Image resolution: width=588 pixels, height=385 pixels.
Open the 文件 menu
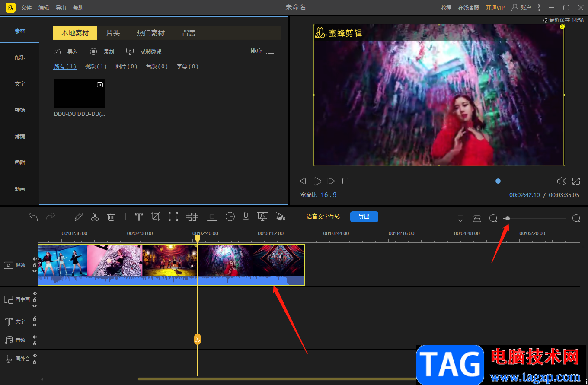[x=26, y=8]
